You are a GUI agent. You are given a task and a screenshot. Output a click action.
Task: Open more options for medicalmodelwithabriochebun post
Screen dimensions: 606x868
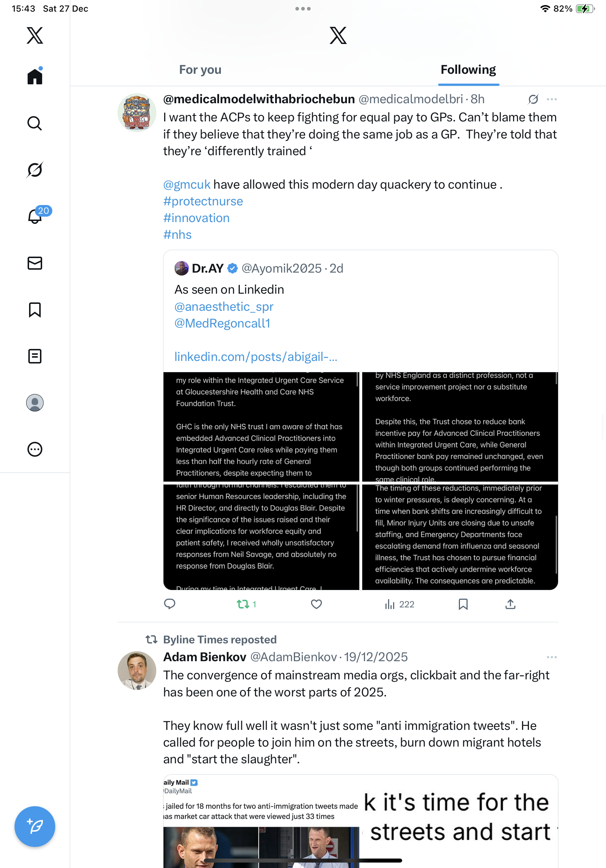click(x=552, y=100)
